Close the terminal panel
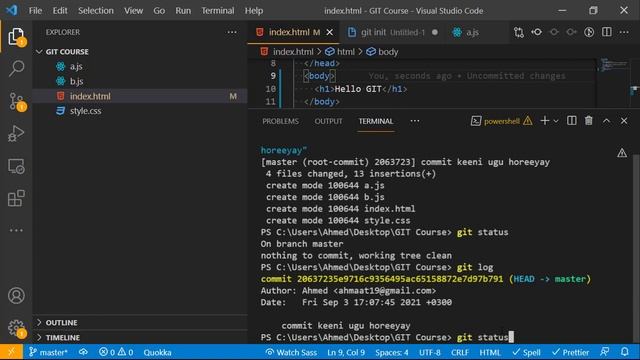Viewport: 640px width, 360px height. click(x=624, y=121)
